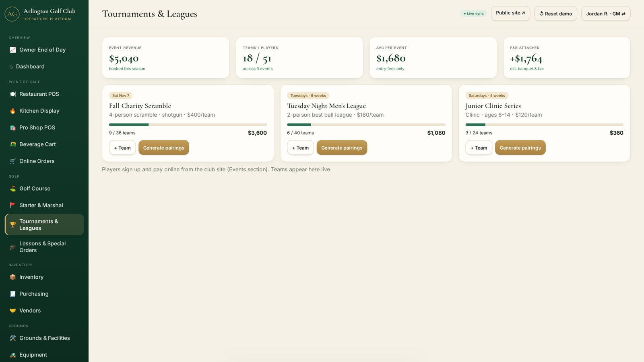
Task: Go to the Dashboard menu item
Action: 44,67
